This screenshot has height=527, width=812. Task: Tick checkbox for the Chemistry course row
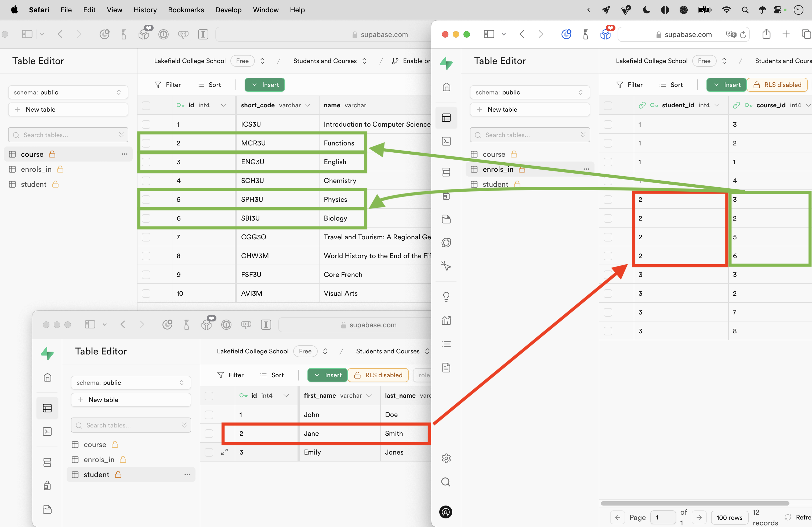click(x=146, y=181)
